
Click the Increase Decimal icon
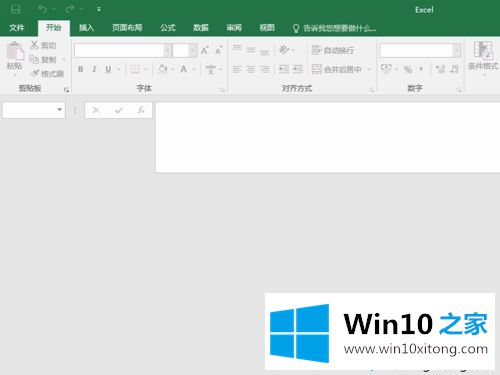[x=440, y=69]
